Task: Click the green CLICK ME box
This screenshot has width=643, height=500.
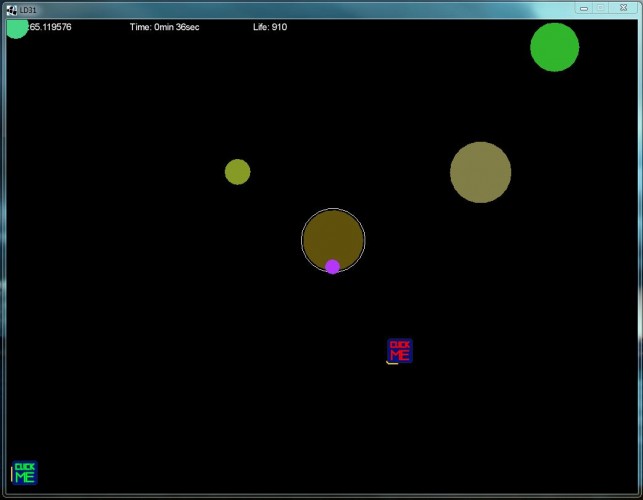Action: coord(25,473)
